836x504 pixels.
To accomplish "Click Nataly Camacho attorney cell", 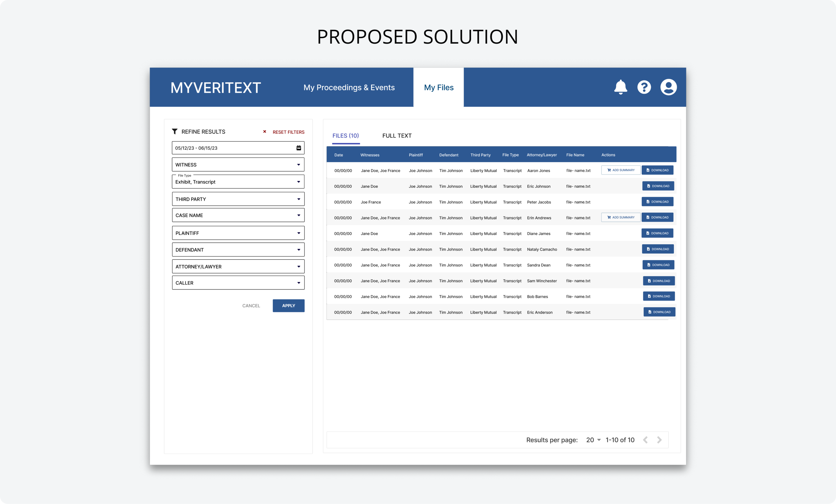I will click(542, 249).
